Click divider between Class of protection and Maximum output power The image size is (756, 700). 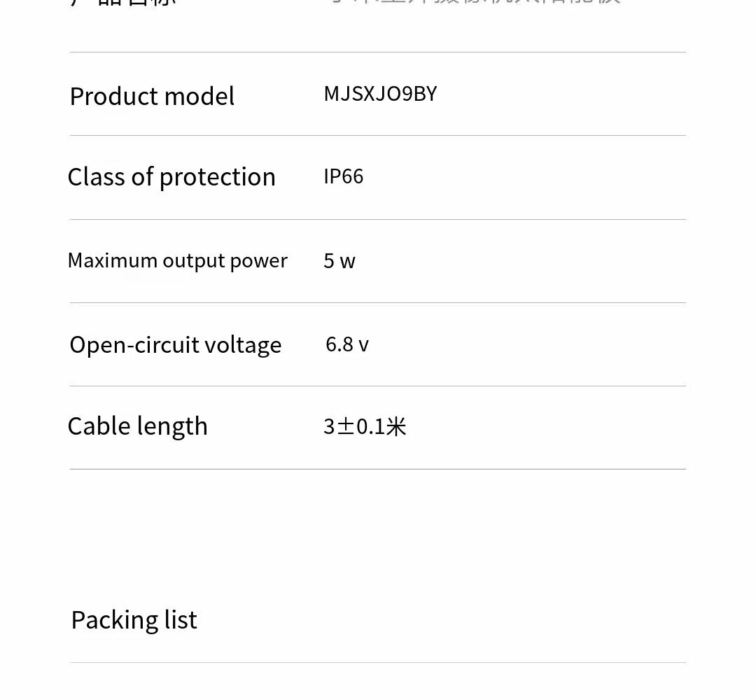pyautogui.click(x=378, y=219)
